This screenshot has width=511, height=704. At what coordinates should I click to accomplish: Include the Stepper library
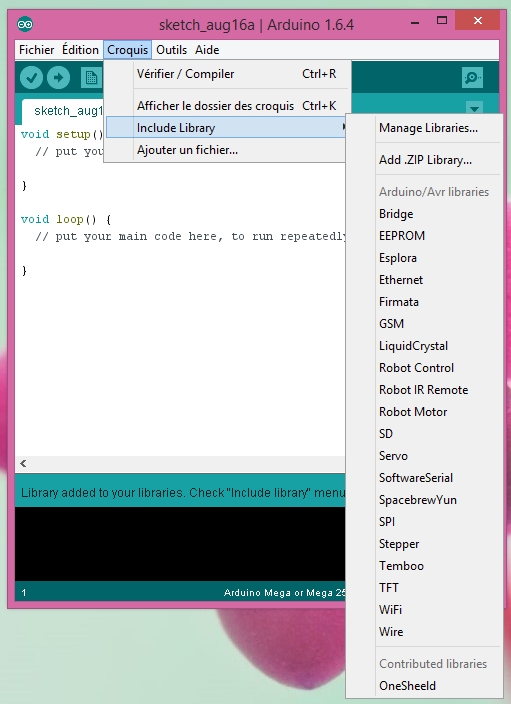pyautogui.click(x=425, y=544)
